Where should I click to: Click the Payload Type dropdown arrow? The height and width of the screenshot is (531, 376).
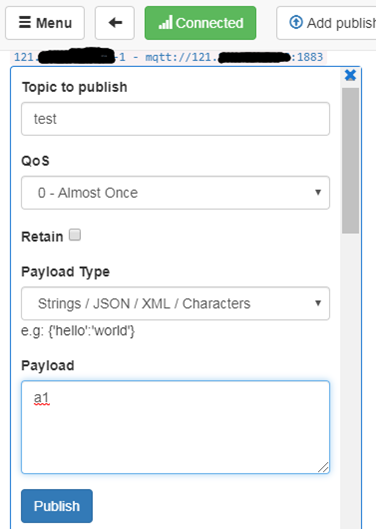(x=318, y=303)
